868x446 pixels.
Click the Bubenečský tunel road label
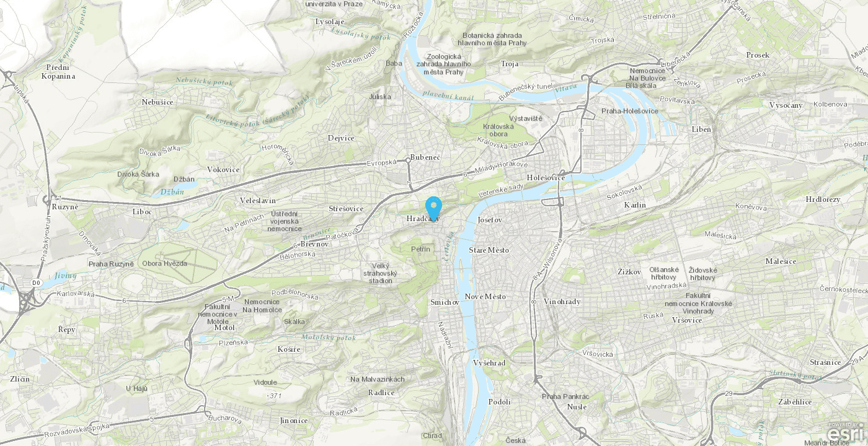pyautogui.click(x=525, y=92)
